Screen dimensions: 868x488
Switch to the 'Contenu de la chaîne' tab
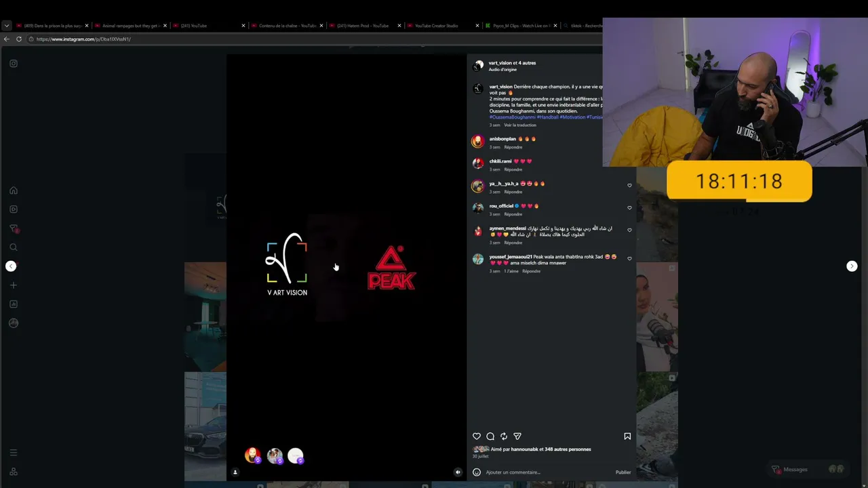coord(288,26)
